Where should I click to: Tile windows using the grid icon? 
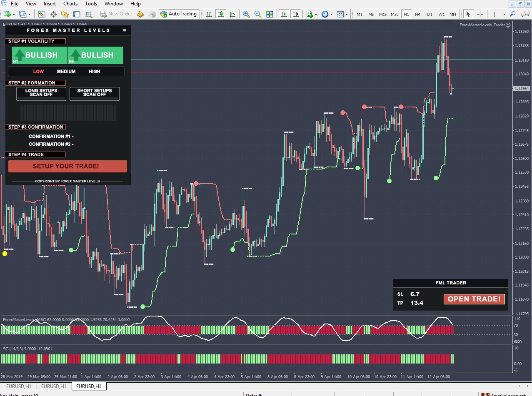(x=270, y=14)
